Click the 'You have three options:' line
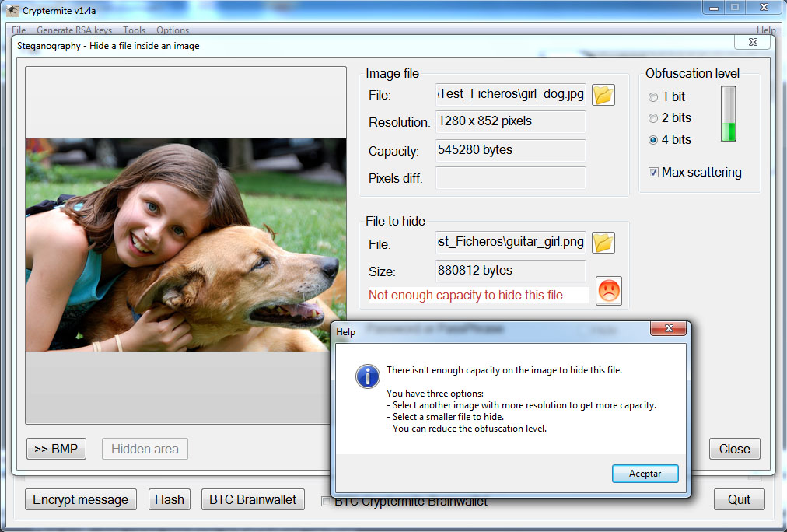 click(x=435, y=394)
